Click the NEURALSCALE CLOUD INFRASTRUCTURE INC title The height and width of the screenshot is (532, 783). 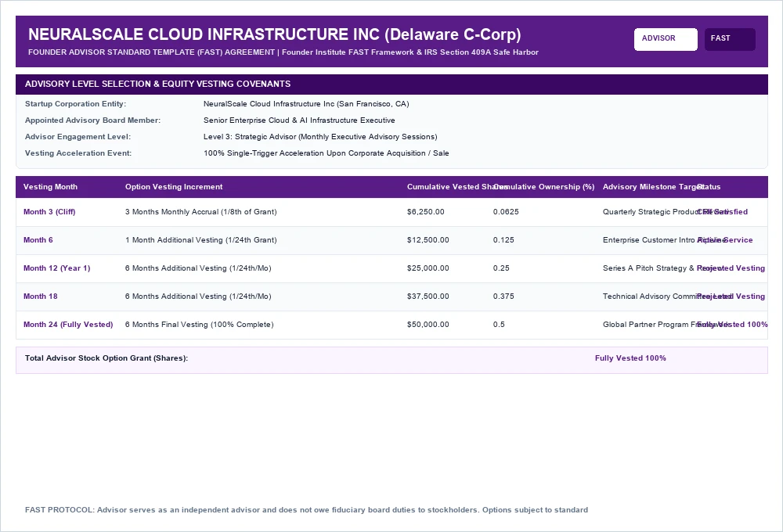(275, 34)
